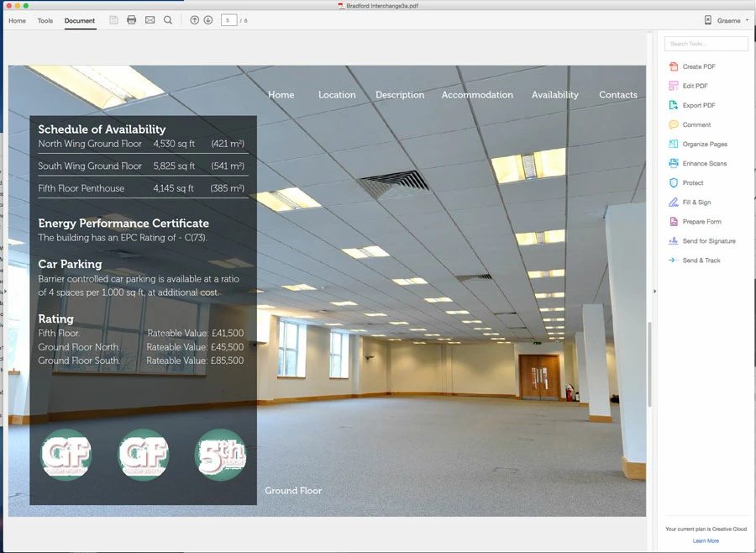Click the 'Rateable Value: £41,500' text
This screenshot has width=756, height=553.
195,333
